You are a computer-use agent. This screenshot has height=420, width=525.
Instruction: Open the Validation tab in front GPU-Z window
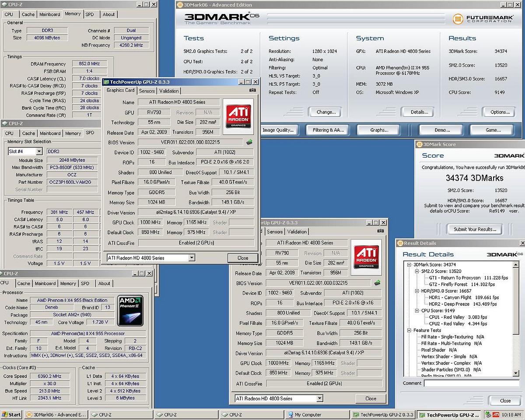point(169,91)
